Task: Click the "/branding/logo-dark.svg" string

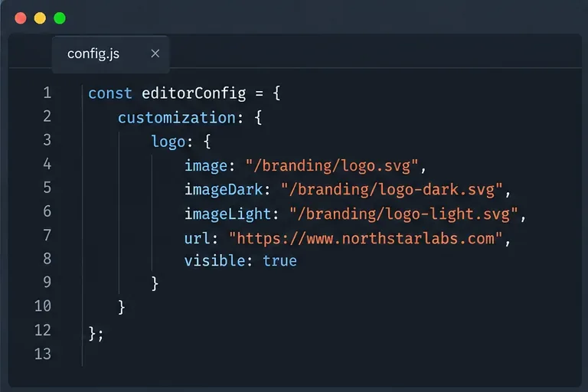Action: point(392,190)
